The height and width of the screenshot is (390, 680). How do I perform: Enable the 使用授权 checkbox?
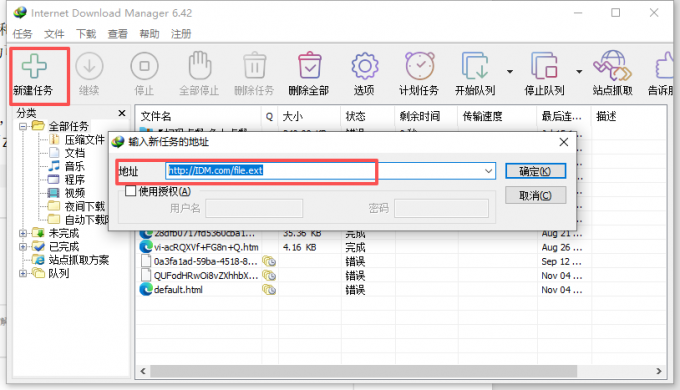tap(131, 191)
